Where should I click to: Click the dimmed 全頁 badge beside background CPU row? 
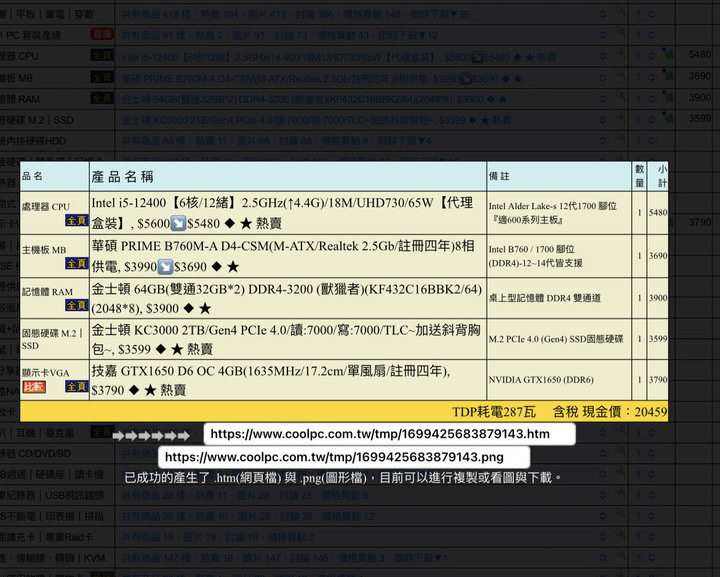[102, 56]
